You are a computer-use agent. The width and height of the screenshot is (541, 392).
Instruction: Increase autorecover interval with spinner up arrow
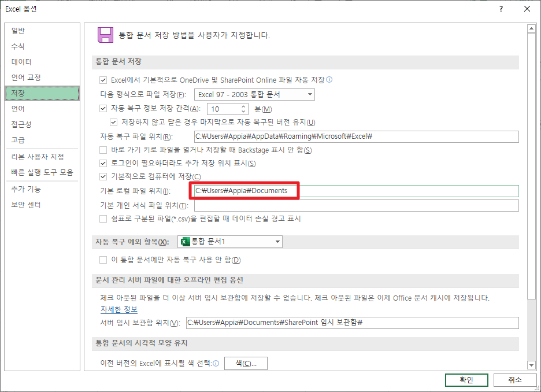[243, 106]
